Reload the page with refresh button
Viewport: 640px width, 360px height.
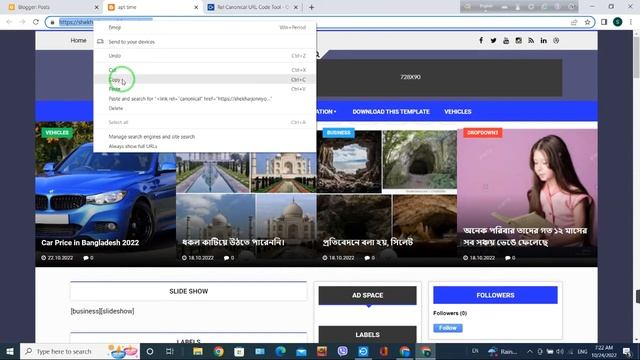click(x=36, y=22)
